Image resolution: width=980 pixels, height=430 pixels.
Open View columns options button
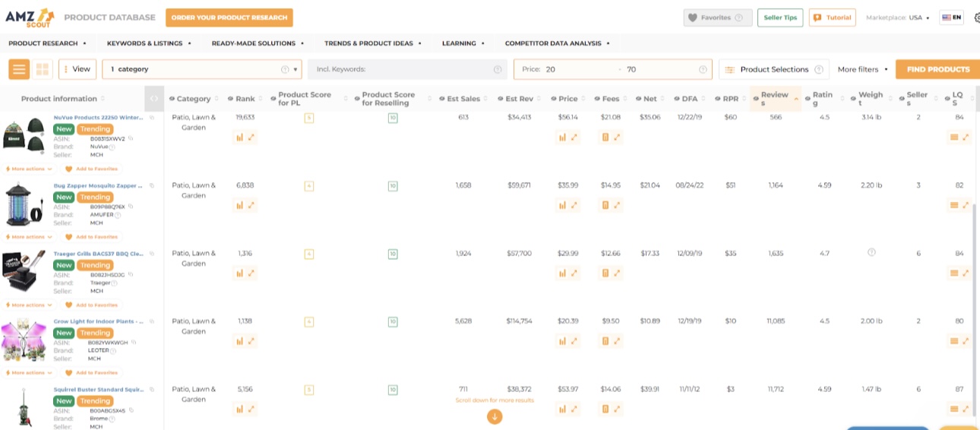(x=76, y=69)
